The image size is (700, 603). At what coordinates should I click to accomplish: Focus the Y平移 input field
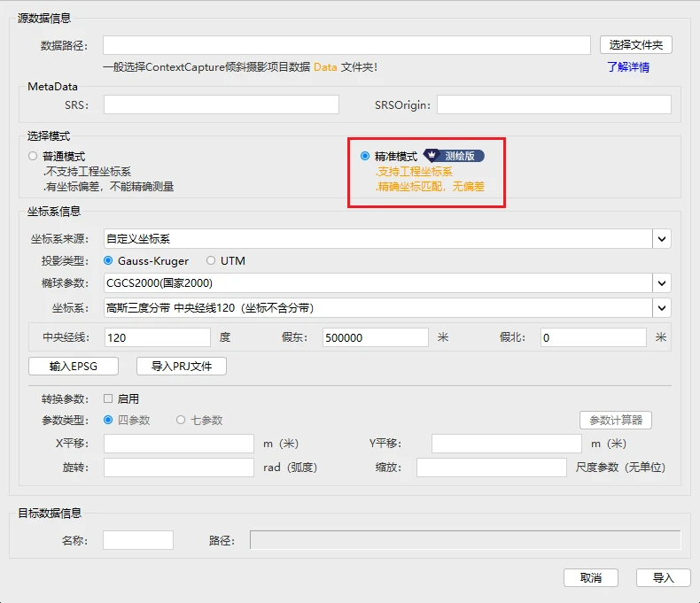click(x=507, y=444)
